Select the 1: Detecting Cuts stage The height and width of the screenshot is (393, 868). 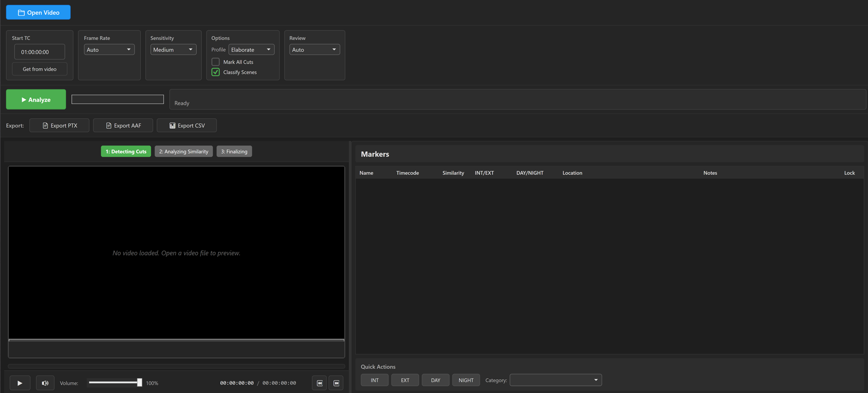(126, 151)
